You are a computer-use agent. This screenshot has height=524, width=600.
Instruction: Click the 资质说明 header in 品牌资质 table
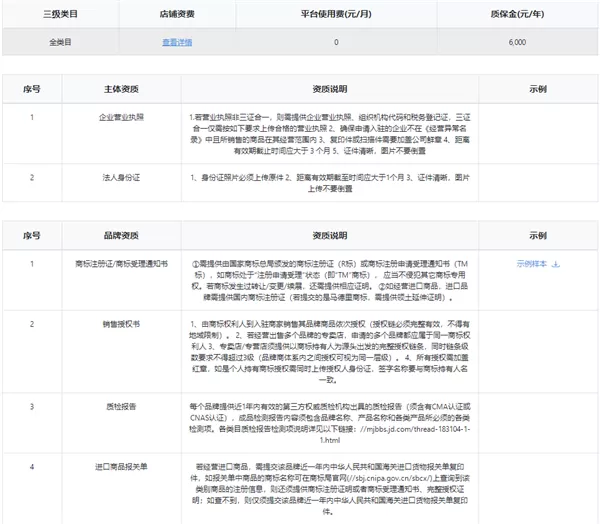pos(330,235)
